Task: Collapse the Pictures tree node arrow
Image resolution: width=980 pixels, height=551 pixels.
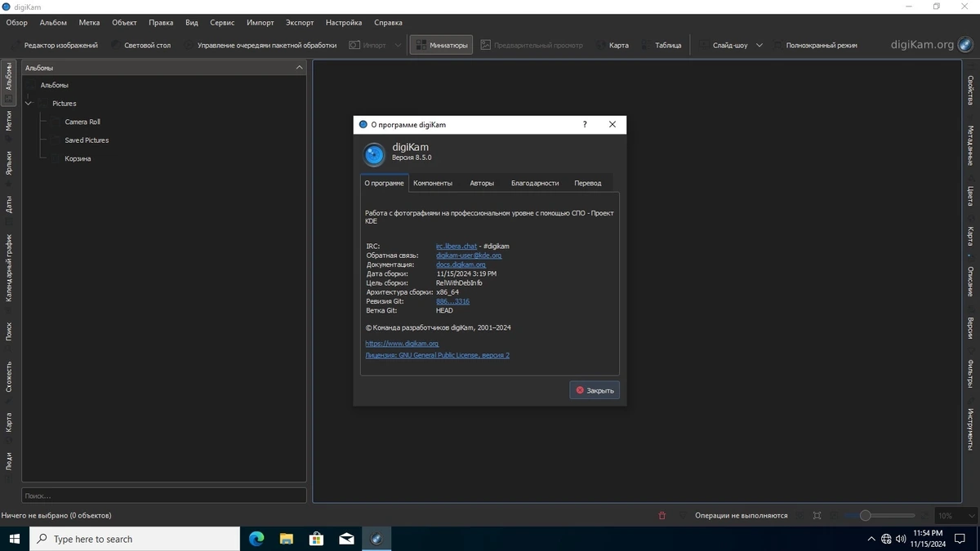Action: (29, 104)
